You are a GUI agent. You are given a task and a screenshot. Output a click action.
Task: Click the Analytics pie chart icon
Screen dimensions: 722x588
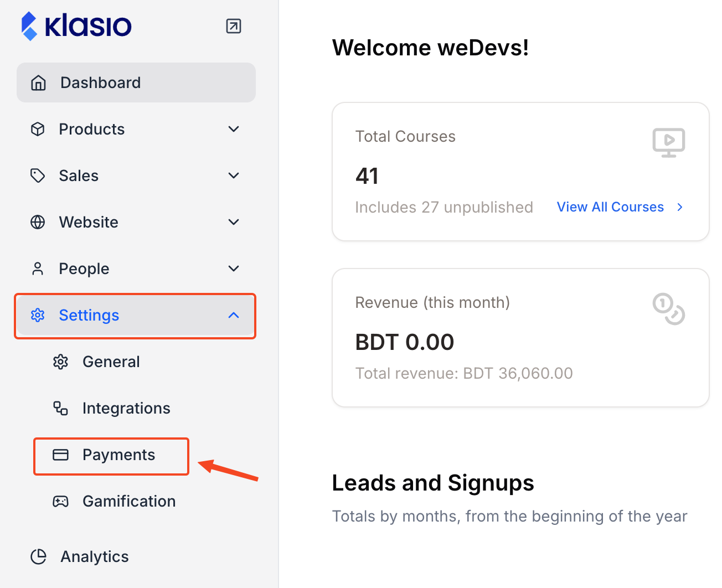point(39,556)
